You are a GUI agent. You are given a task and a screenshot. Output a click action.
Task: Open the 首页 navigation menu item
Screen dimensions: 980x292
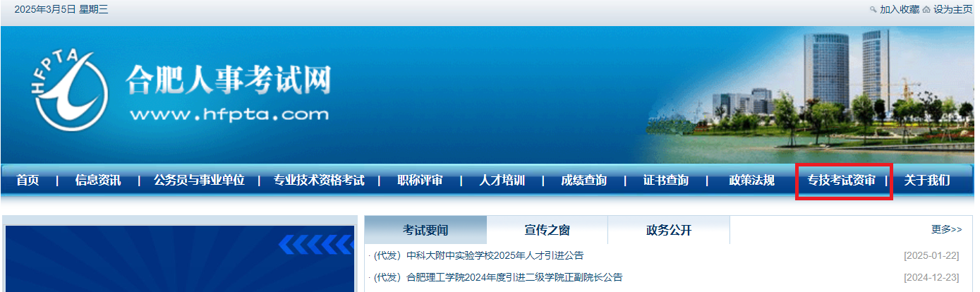28,181
